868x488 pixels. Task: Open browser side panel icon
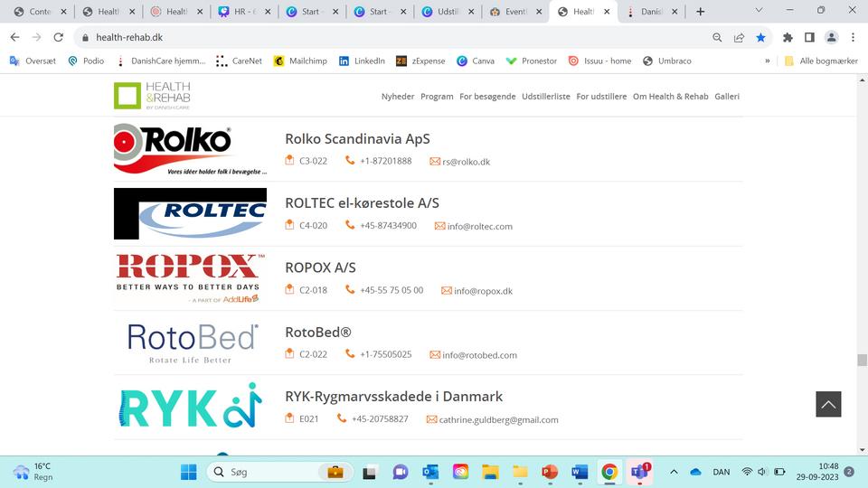[x=809, y=37]
